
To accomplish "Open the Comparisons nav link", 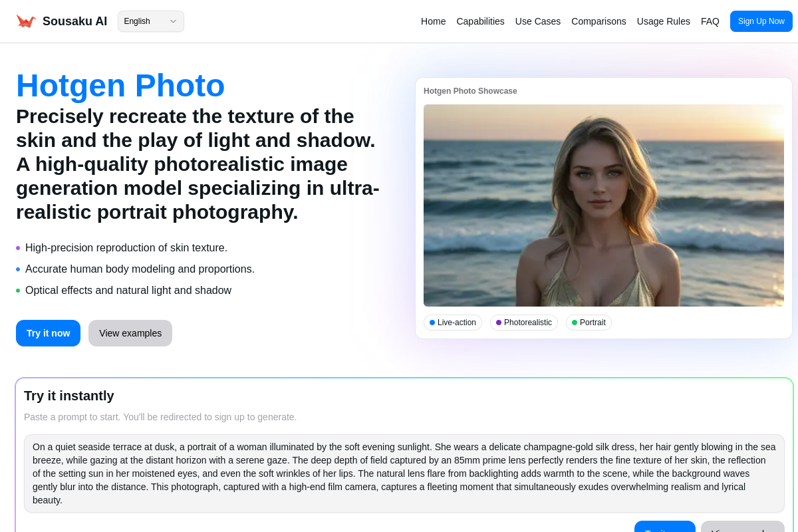I will pyautogui.click(x=598, y=21).
